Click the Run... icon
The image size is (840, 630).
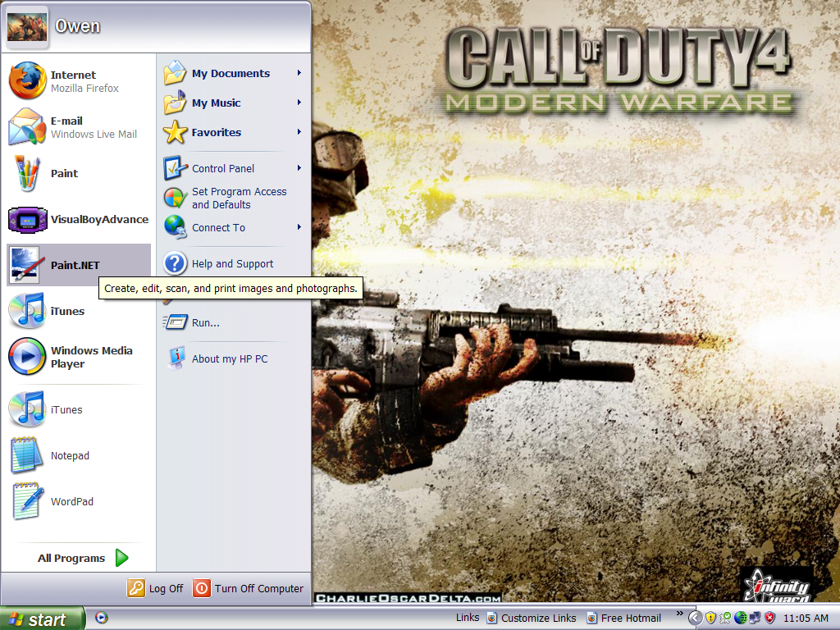point(175,322)
